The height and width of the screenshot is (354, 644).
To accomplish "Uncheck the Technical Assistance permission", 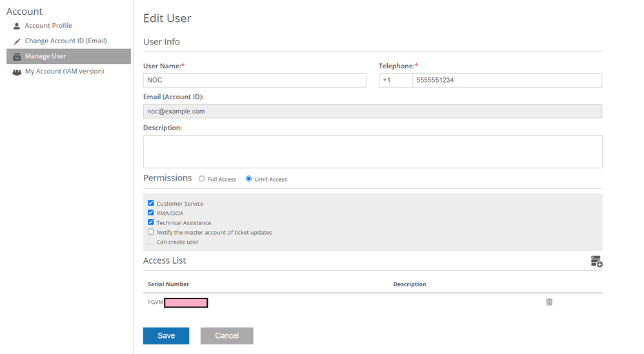I will 151,222.
